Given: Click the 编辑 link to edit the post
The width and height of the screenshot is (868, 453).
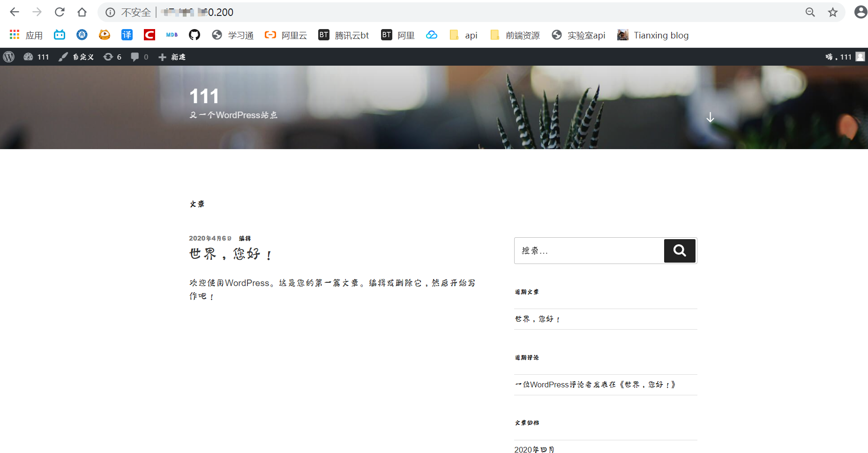Looking at the screenshot, I should [x=244, y=238].
